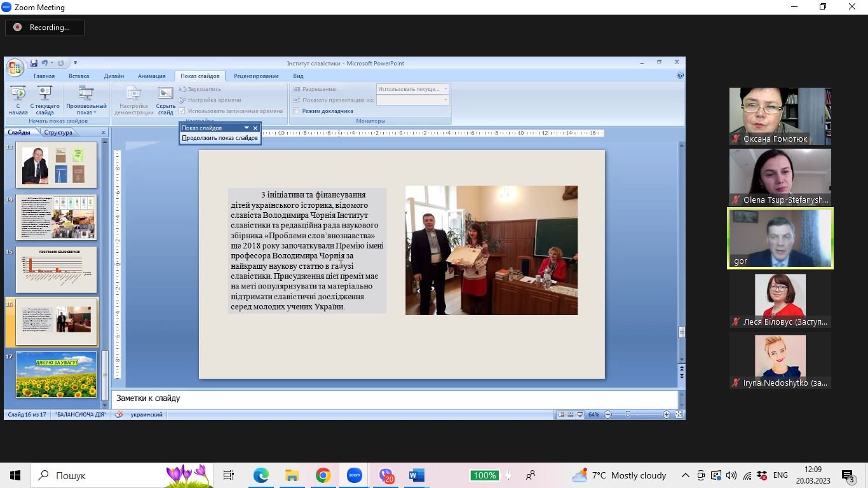Select the Рецензирование ribbon tab
This screenshot has width=868, height=488.
click(x=256, y=76)
